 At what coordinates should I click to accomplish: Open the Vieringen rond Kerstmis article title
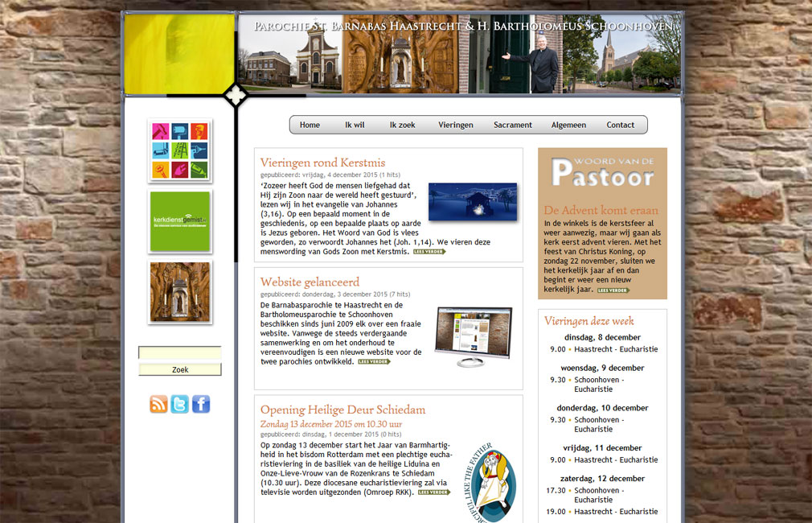click(322, 163)
